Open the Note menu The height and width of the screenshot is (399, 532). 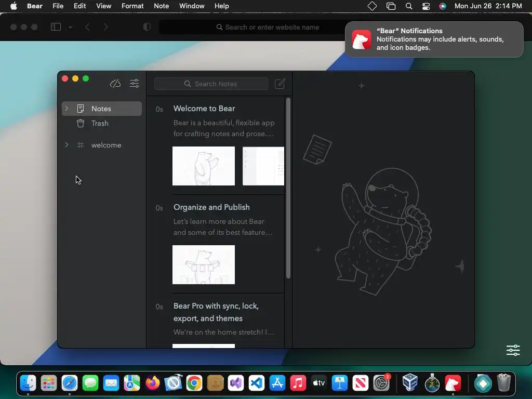[x=161, y=6]
